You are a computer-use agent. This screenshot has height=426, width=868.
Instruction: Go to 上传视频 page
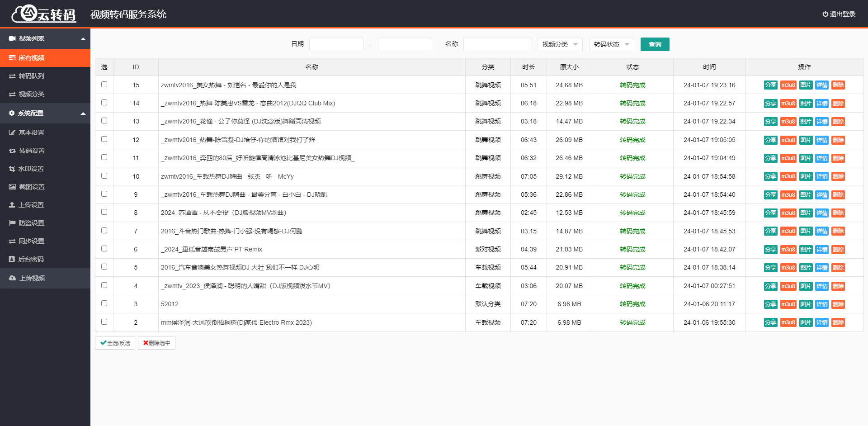click(x=45, y=278)
